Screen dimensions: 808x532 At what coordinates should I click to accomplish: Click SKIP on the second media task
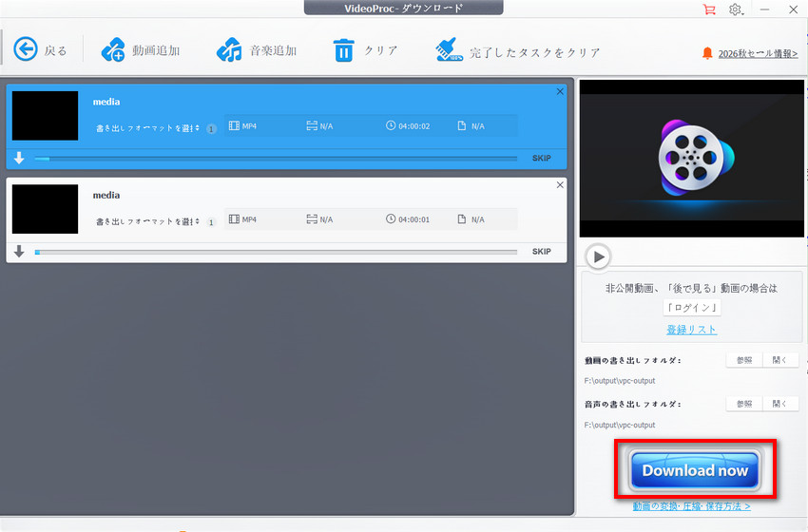[542, 252]
